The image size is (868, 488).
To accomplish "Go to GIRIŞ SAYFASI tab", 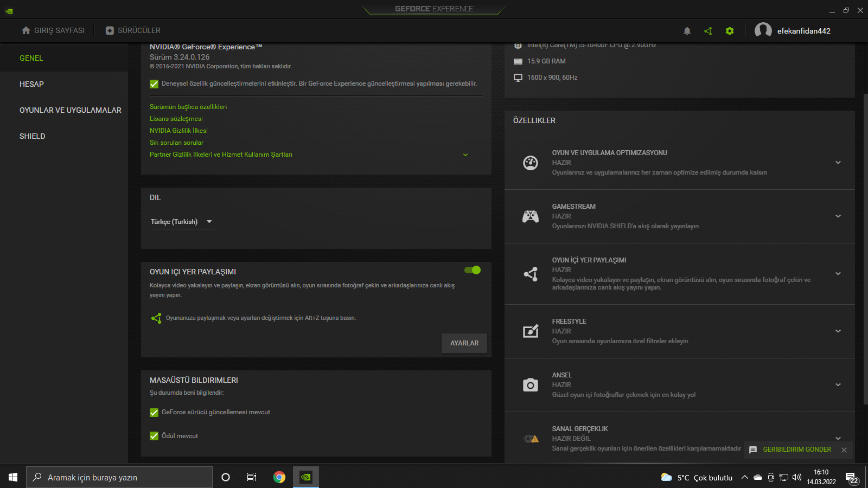I will click(x=53, y=30).
